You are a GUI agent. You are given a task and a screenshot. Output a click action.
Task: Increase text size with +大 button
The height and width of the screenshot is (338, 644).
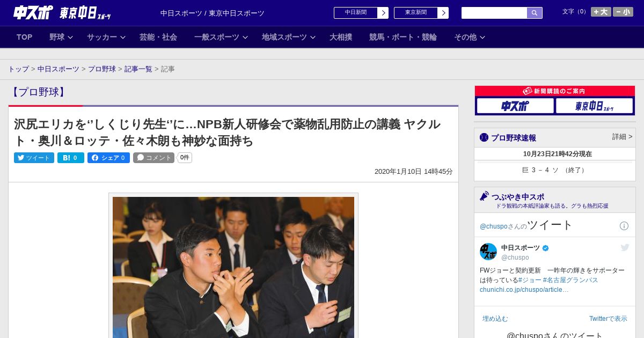pos(601,12)
